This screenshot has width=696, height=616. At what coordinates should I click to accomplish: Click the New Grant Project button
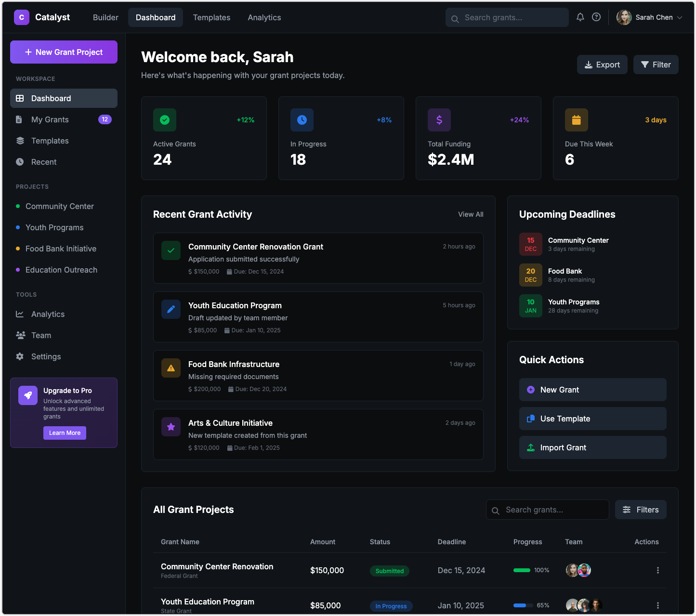[x=64, y=52]
